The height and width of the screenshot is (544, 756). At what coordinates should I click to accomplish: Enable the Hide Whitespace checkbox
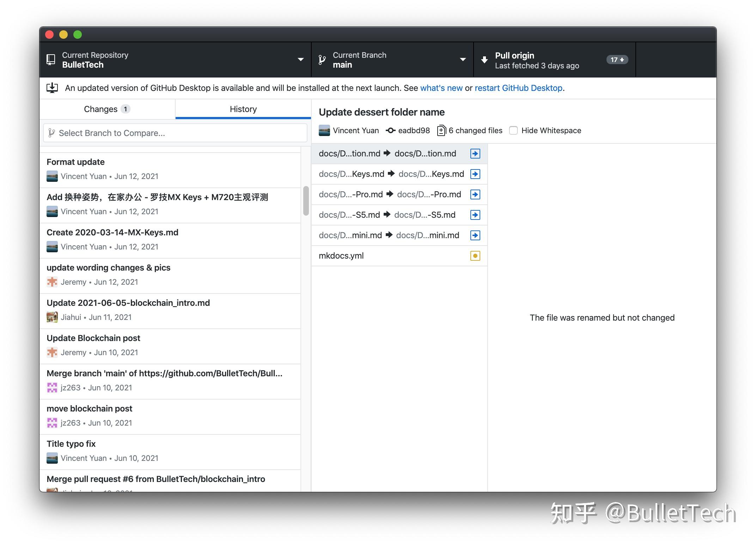513,130
